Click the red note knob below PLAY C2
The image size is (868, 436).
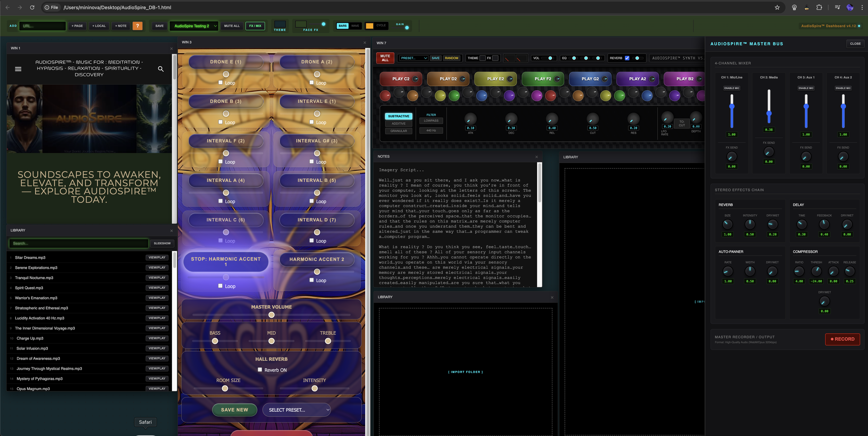[385, 96]
